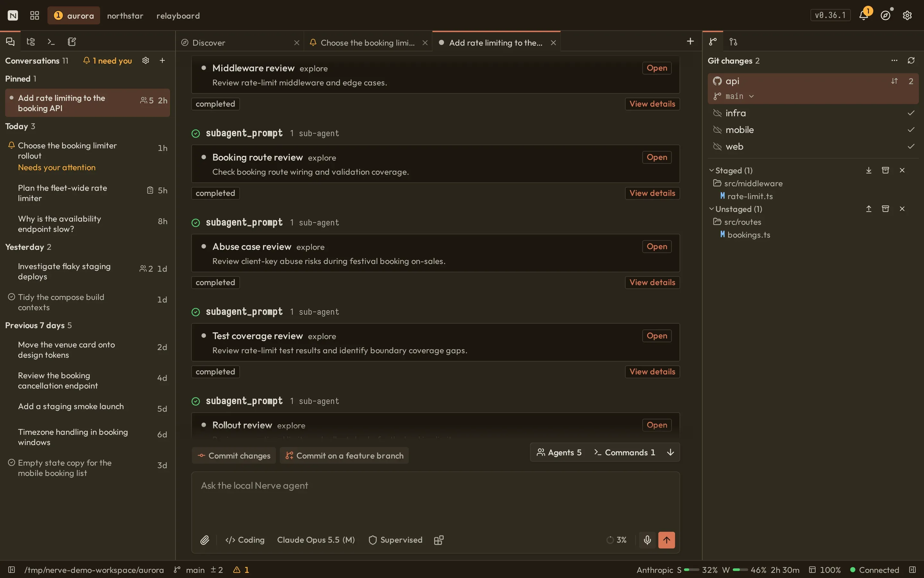
Task: Toggle left sidebar panel in status bar
Action: click(x=12, y=570)
